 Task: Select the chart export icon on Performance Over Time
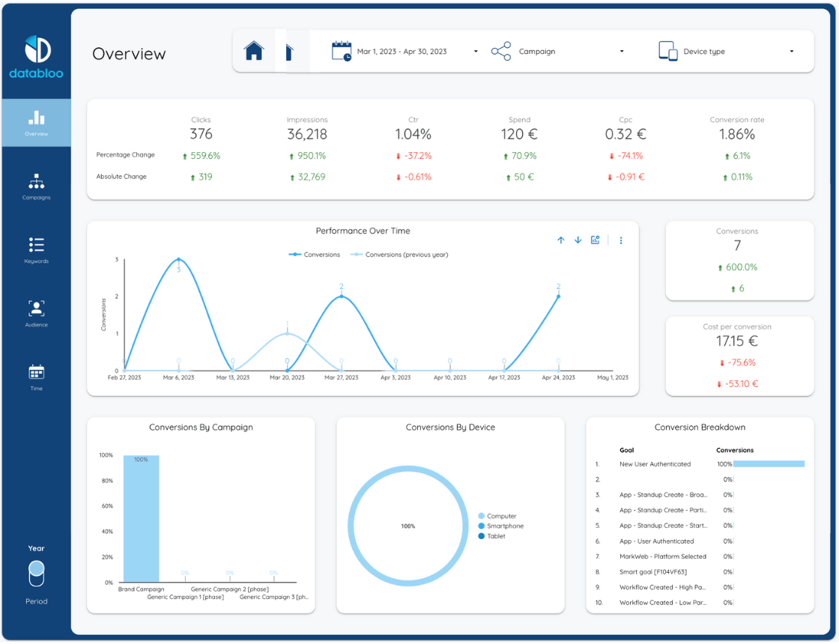click(595, 240)
